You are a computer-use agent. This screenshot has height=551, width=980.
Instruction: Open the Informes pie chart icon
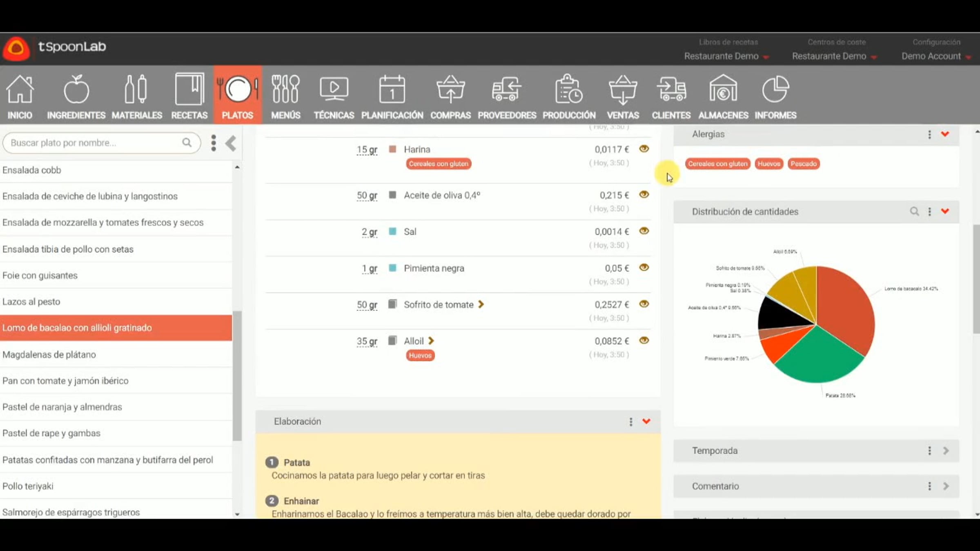tap(775, 89)
